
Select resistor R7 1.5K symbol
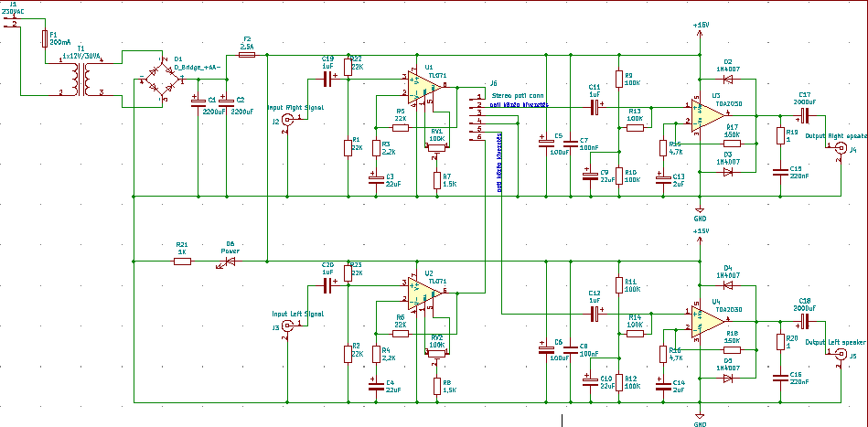(x=437, y=180)
